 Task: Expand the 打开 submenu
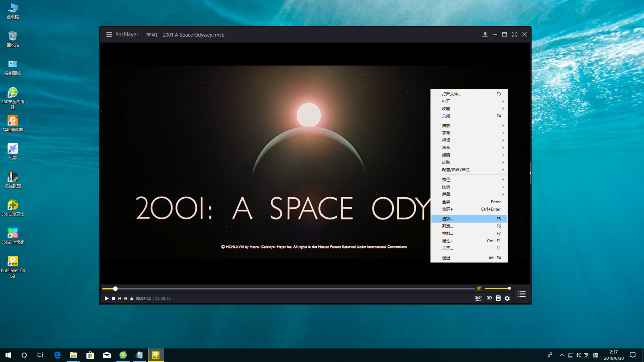click(469, 101)
